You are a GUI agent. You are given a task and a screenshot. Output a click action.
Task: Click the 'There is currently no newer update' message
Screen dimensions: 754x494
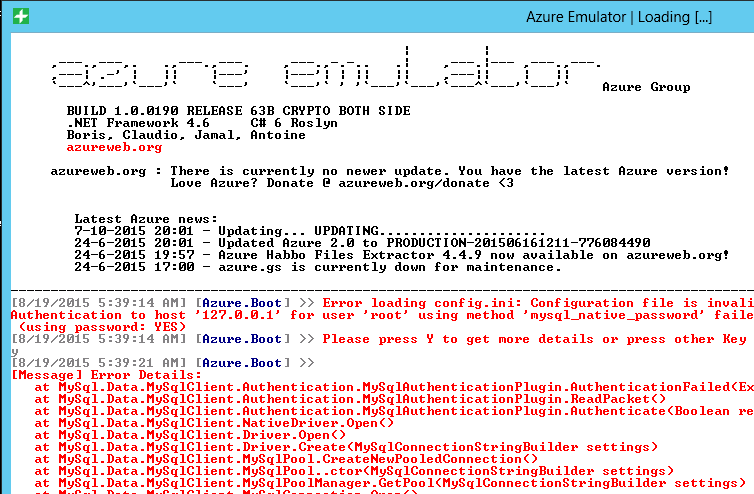pos(450,171)
